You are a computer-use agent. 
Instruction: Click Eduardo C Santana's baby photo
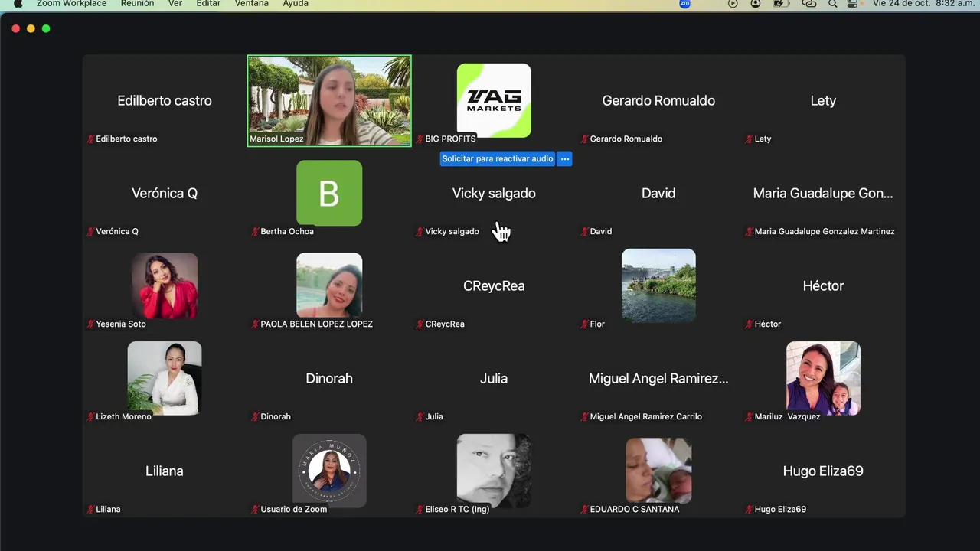(658, 471)
